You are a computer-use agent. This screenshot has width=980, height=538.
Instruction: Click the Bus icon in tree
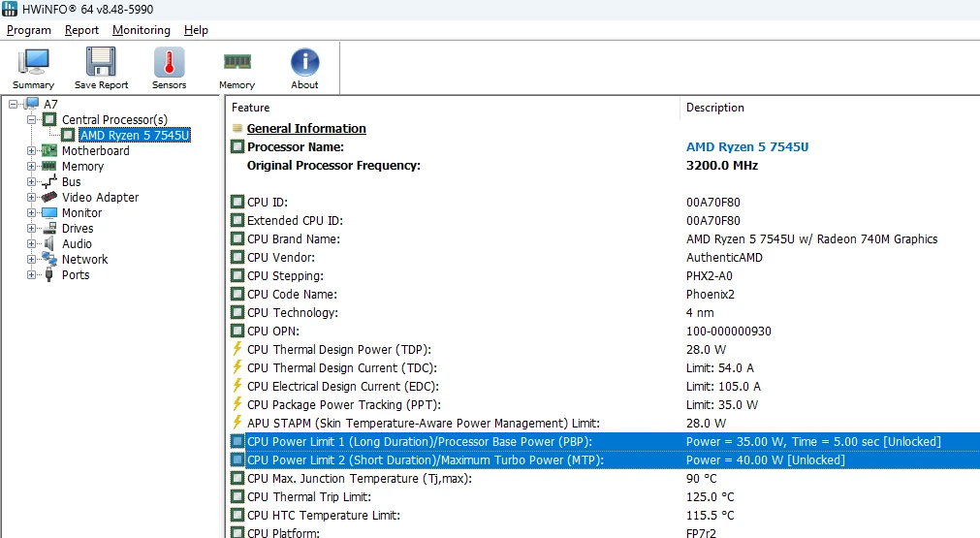pyautogui.click(x=48, y=181)
